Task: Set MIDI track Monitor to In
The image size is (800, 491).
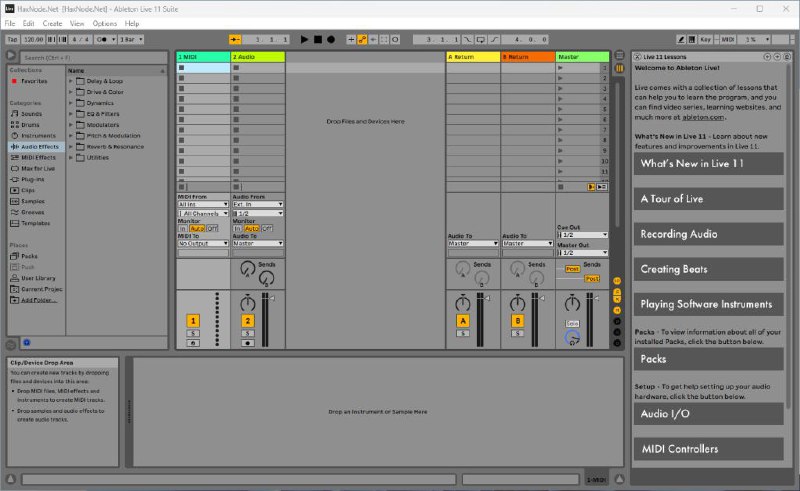Action: tap(183, 228)
